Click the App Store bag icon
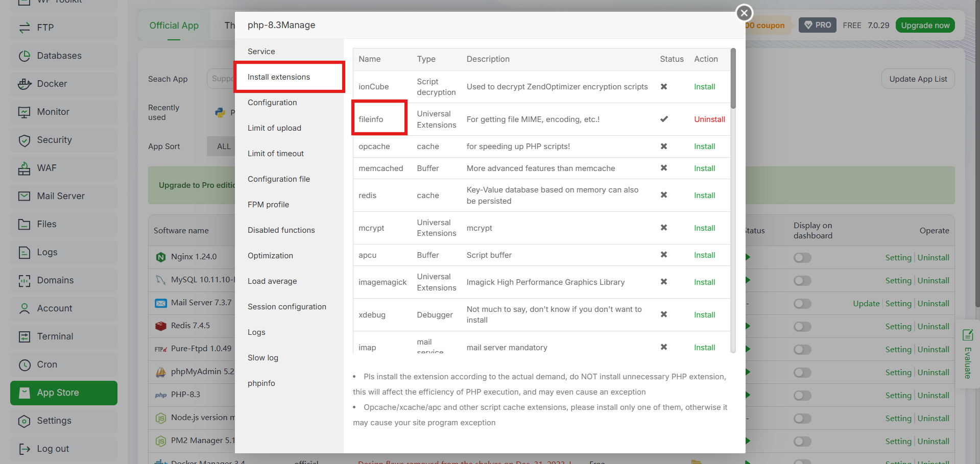The height and width of the screenshot is (464, 980). tap(25, 393)
